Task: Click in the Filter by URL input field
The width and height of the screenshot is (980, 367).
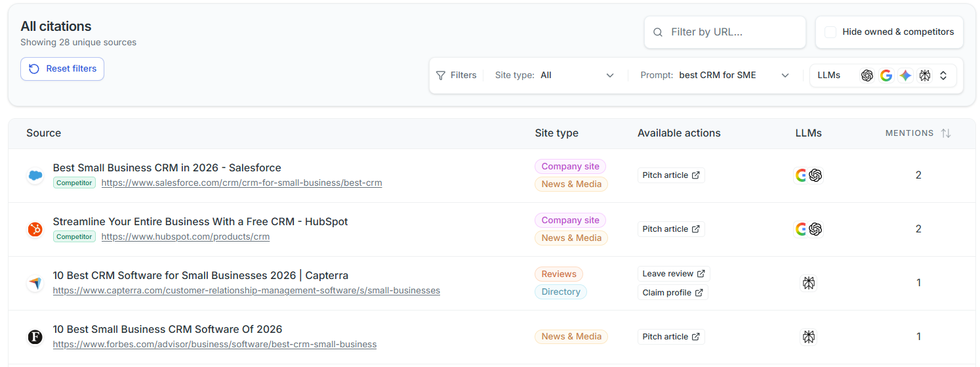Action: point(725,32)
